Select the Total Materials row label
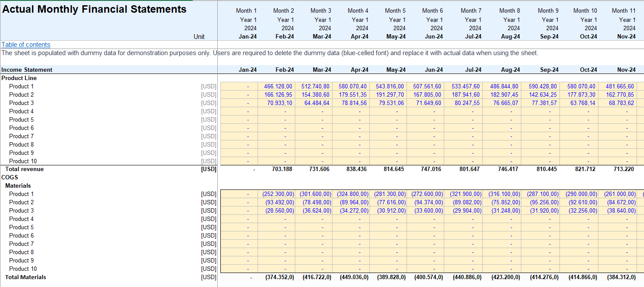Viewport: 644px width, 287px height. pos(25,277)
